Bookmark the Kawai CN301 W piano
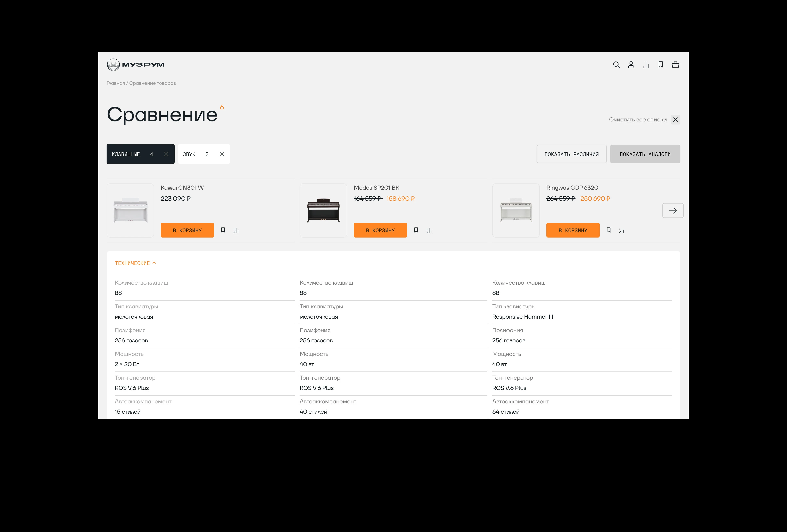The width and height of the screenshot is (787, 532). tap(223, 230)
